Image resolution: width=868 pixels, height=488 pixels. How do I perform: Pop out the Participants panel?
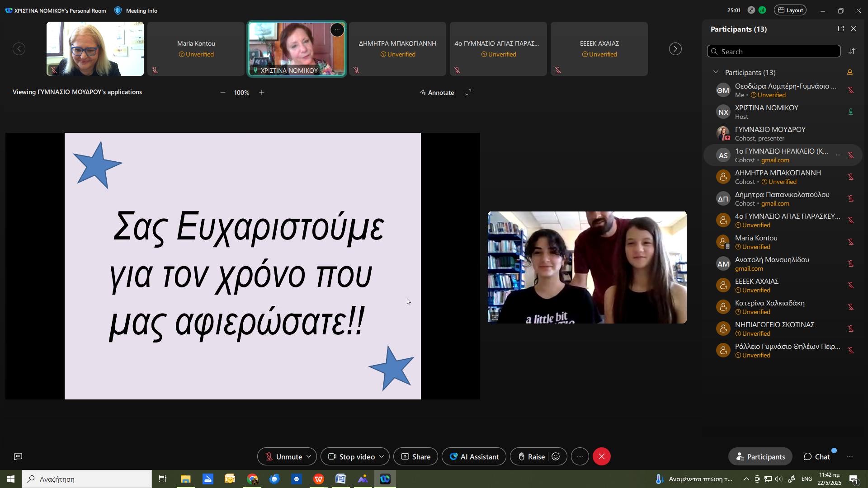point(841,29)
